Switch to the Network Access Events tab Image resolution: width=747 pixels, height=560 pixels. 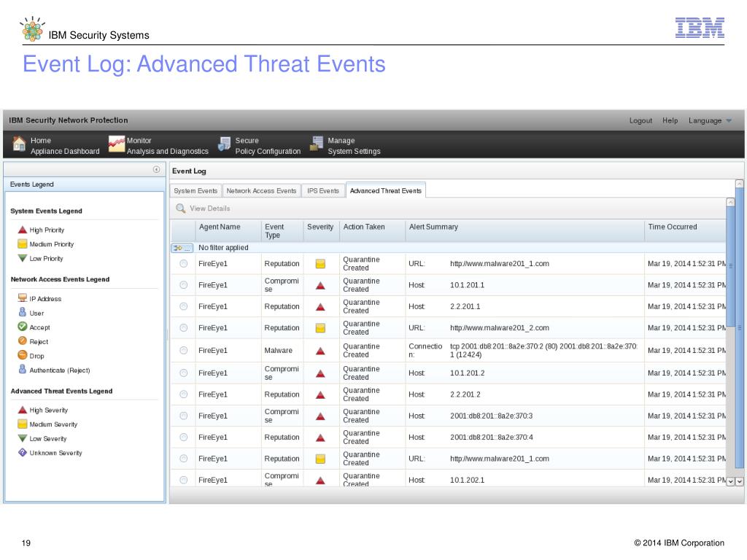coord(261,191)
